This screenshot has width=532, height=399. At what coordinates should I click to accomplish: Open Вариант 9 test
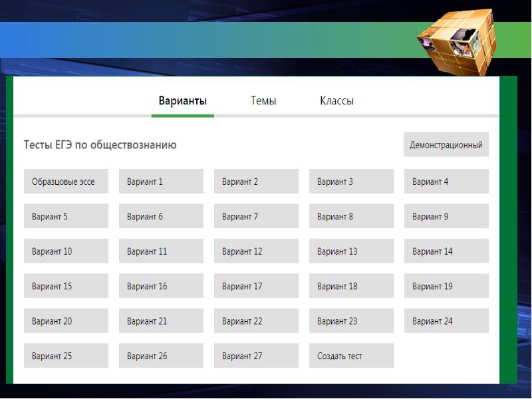point(446,217)
